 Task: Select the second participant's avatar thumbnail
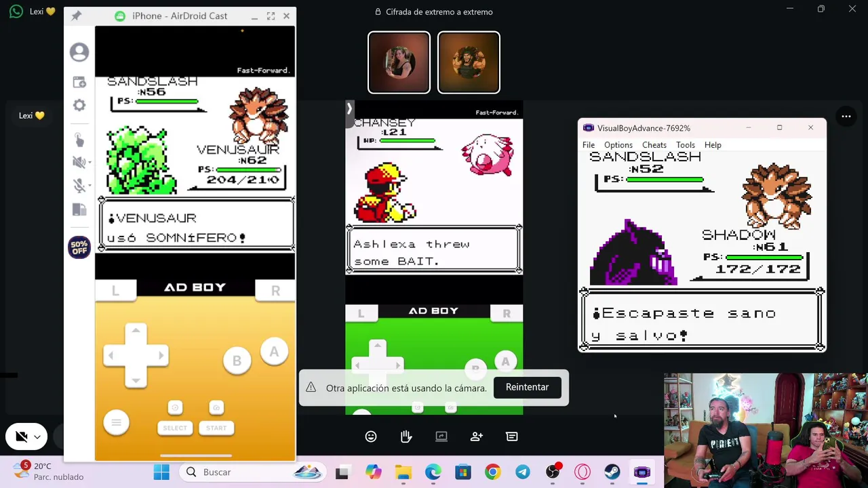[469, 62]
